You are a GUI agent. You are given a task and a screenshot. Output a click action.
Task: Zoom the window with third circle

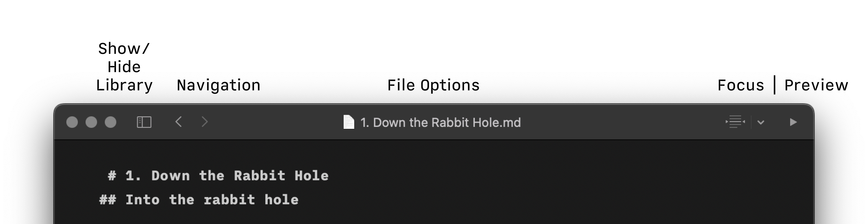click(111, 122)
